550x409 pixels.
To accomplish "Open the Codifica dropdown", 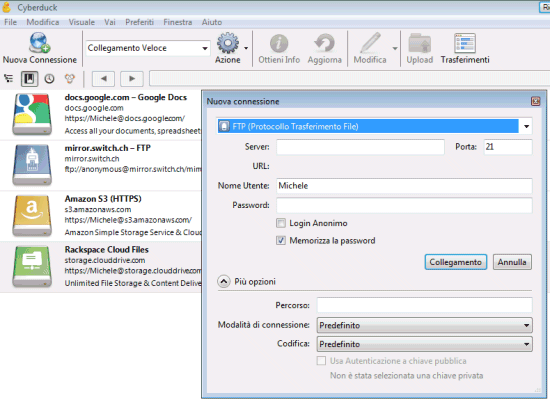I will tap(424, 344).
